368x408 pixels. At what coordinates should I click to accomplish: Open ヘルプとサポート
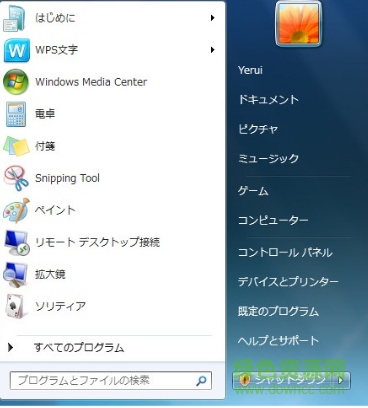pyautogui.click(x=278, y=340)
